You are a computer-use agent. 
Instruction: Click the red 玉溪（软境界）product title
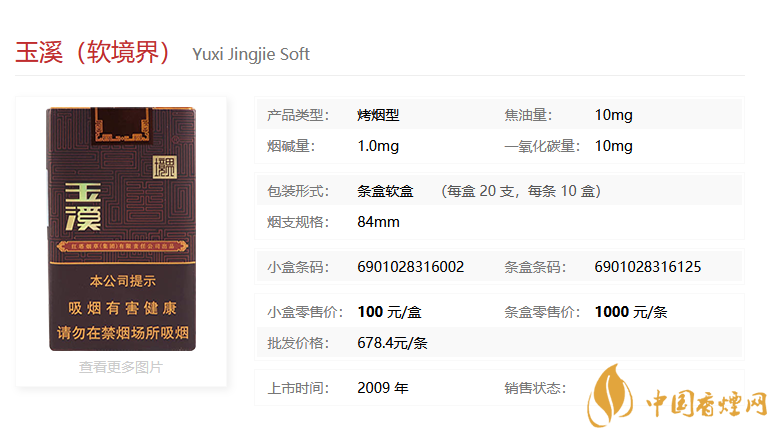[93, 53]
